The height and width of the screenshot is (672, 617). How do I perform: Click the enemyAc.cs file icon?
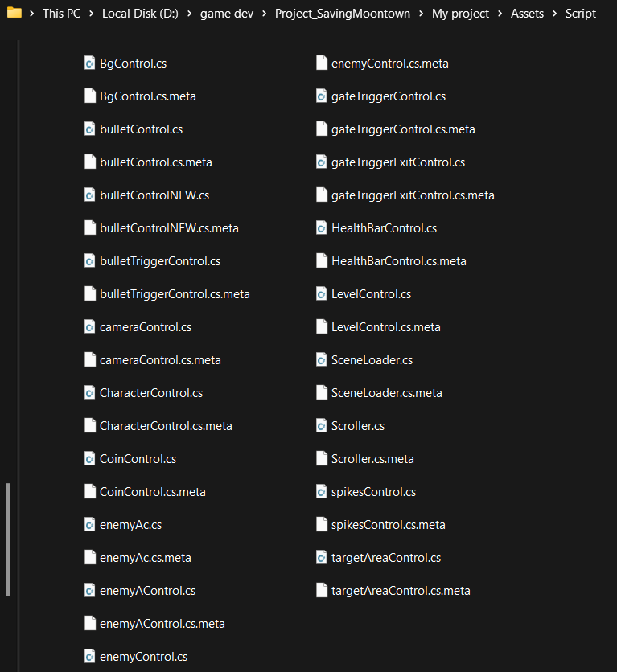click(89, 525)
